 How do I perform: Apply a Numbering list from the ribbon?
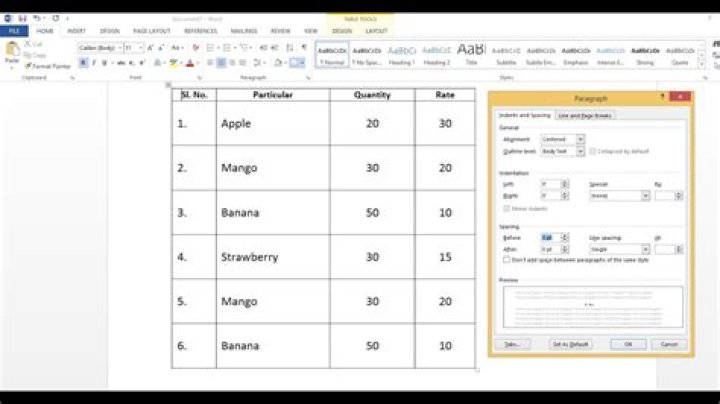[x=227, y=48]
